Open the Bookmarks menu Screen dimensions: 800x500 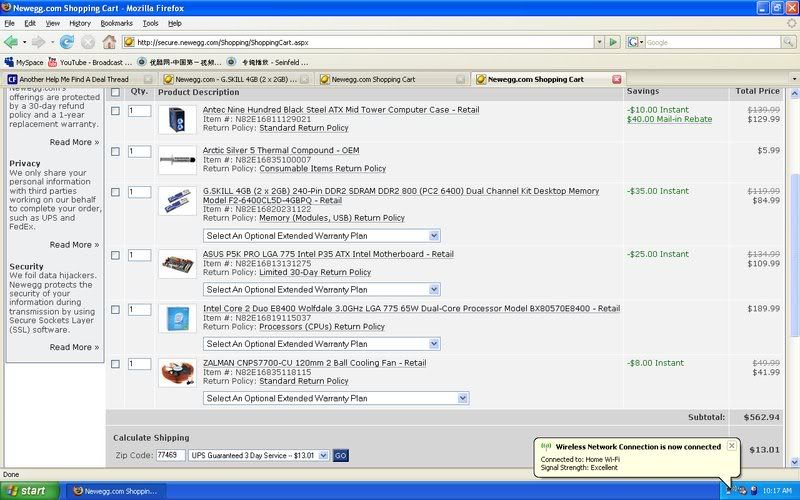pyautogui.click(x=116, y=22)
